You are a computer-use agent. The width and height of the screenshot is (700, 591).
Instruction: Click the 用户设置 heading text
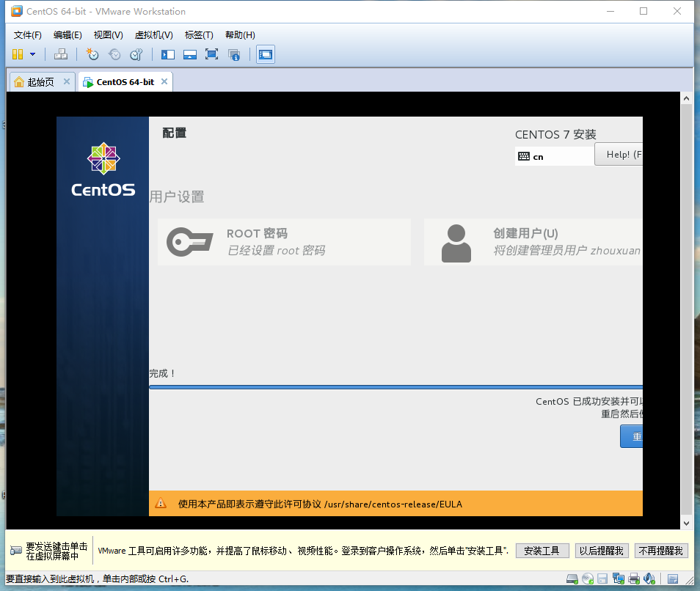coord(177,197)
